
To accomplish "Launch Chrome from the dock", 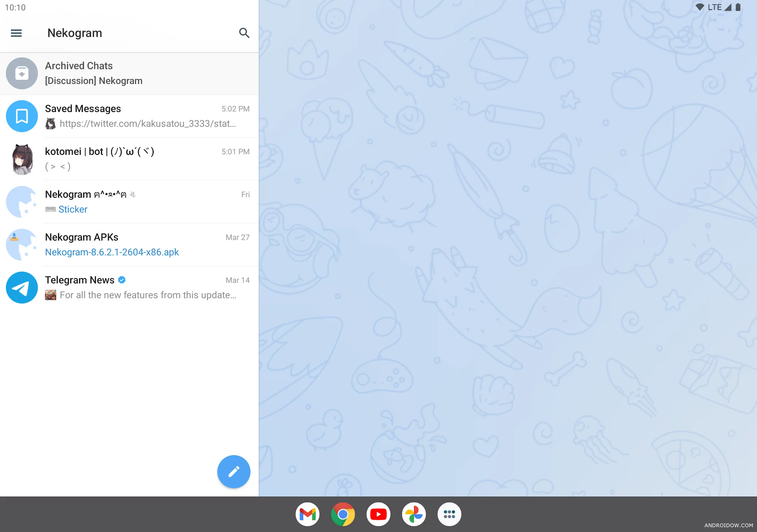I will [343, 514].
